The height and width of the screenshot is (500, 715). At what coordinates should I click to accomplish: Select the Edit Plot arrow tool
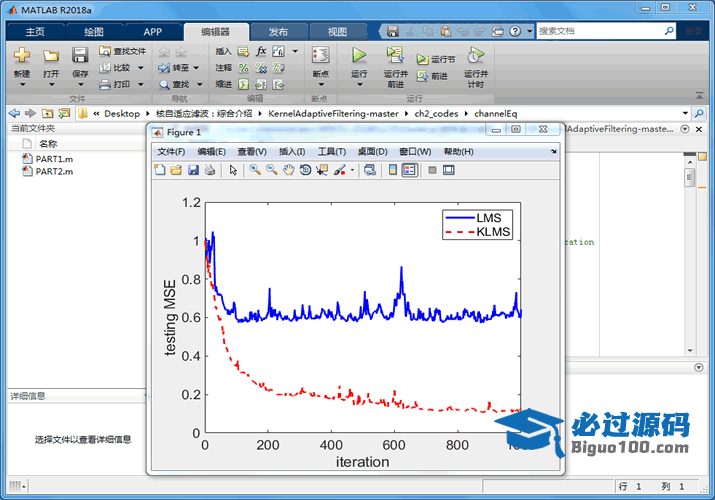[233, 170]
